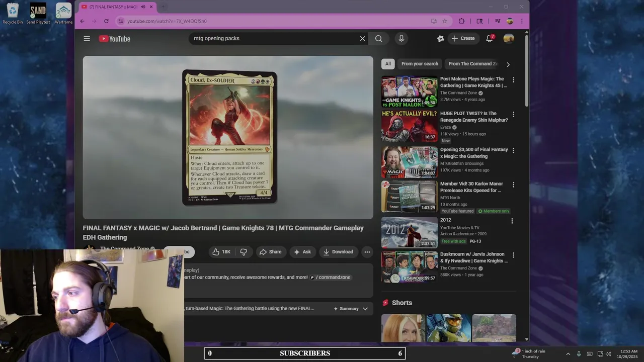644x362 pixels.
Task: Open options menu for Member Vid video
Action: (x=513, y=185)
